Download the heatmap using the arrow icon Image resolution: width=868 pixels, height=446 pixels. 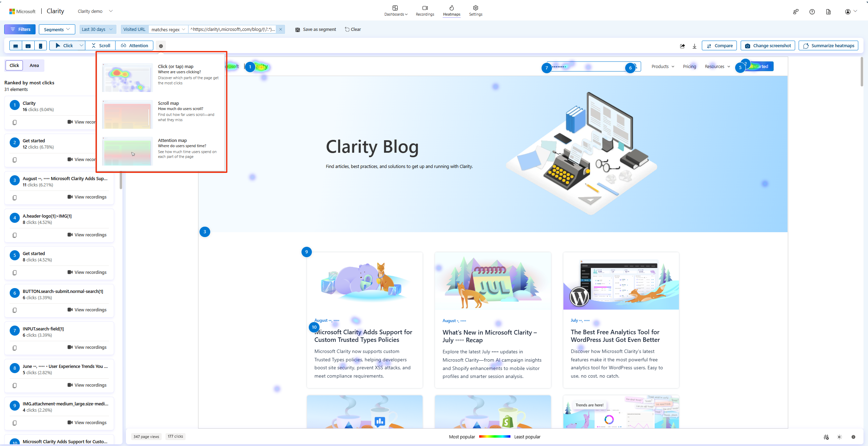[x=695, y=46]
